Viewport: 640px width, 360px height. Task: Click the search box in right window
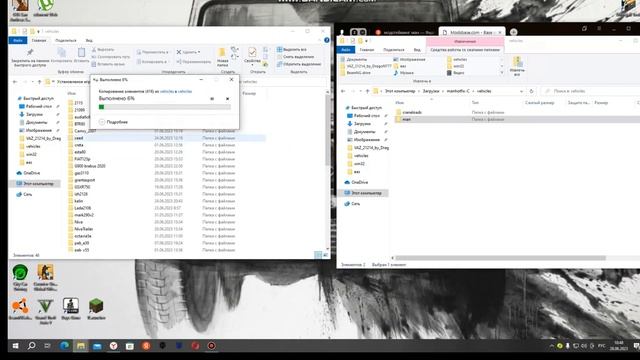point(590,91)
